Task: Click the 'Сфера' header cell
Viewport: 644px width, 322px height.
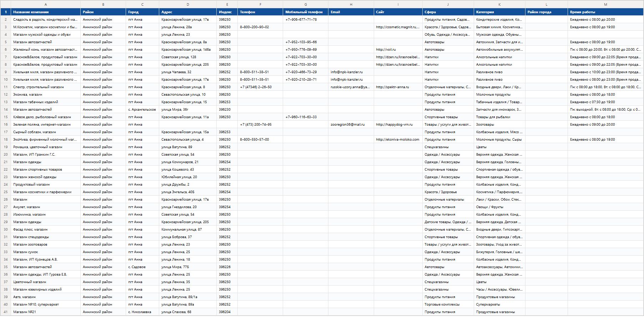Action: (448, 12)
